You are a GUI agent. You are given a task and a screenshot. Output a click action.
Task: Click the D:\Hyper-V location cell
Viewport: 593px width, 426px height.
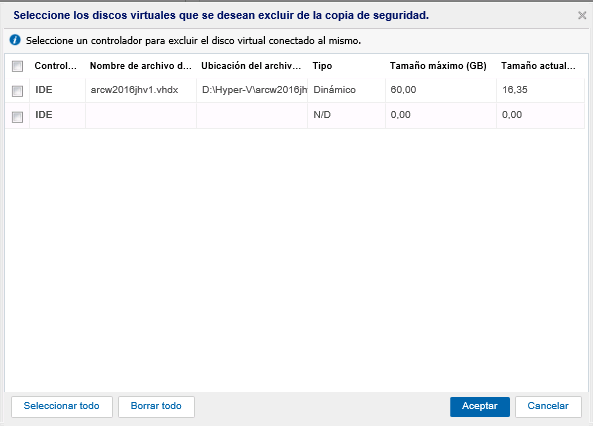click(x=252, y=90)
